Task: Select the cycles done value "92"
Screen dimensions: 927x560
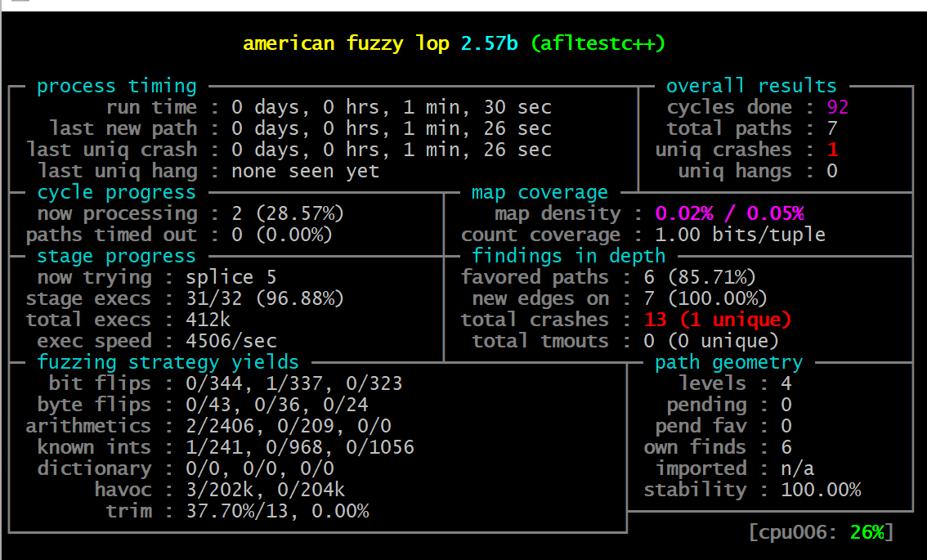Action: coord(838,107)
